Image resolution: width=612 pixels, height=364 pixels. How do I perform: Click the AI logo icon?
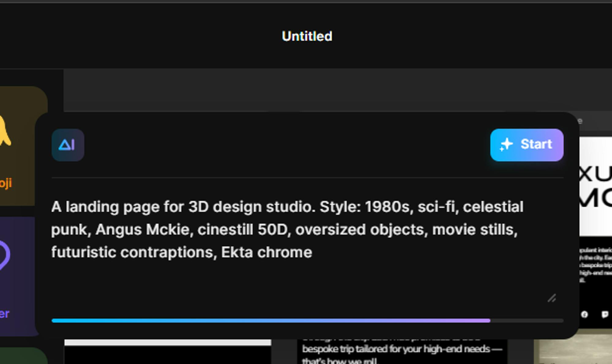pos(68,145)
